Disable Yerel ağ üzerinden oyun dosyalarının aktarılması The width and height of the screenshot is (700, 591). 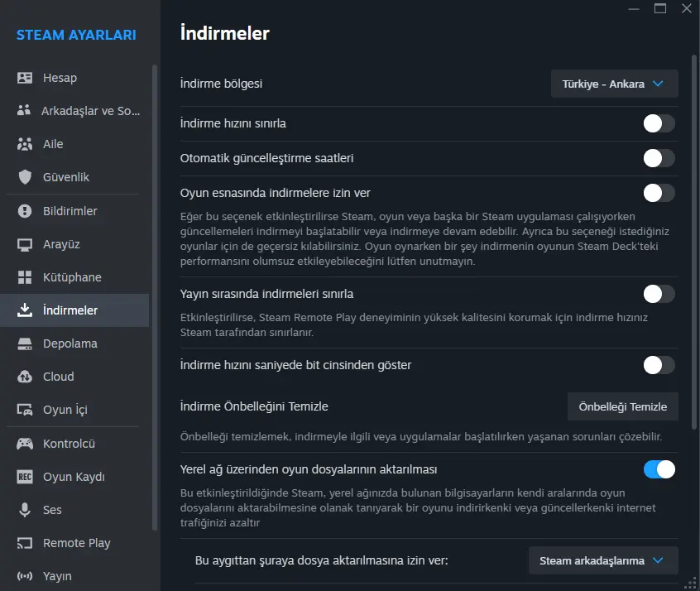659,469
